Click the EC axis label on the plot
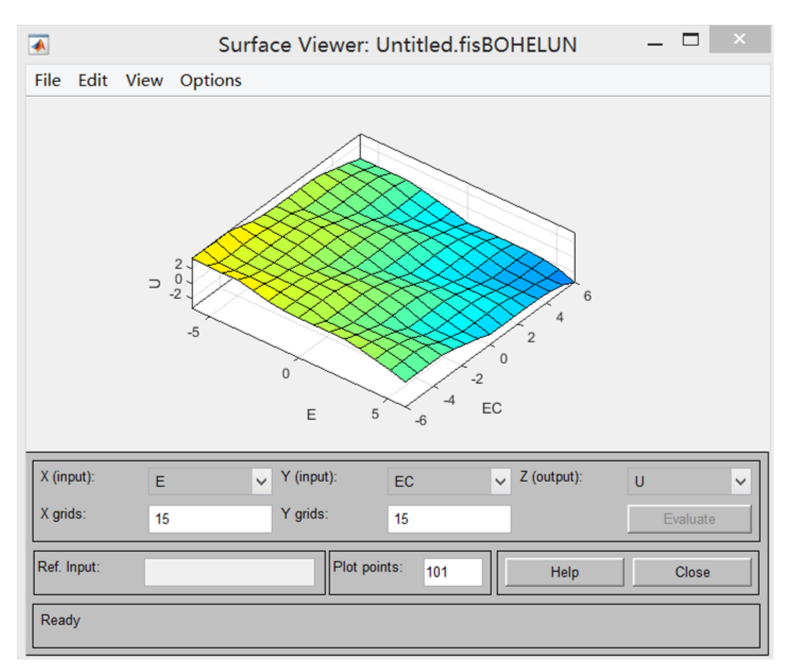Image resolution: width=788 pixels, height=672 pixels. click(491, 409)
